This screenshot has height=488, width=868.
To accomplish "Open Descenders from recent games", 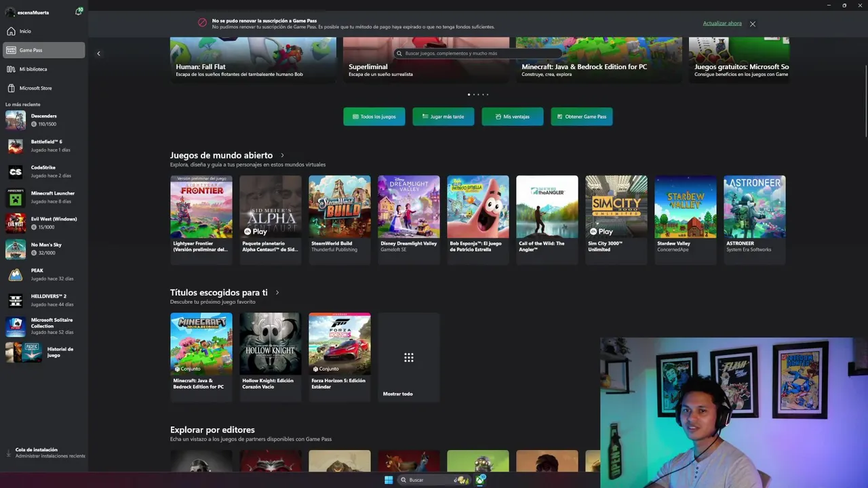I will tap(44, 120).
